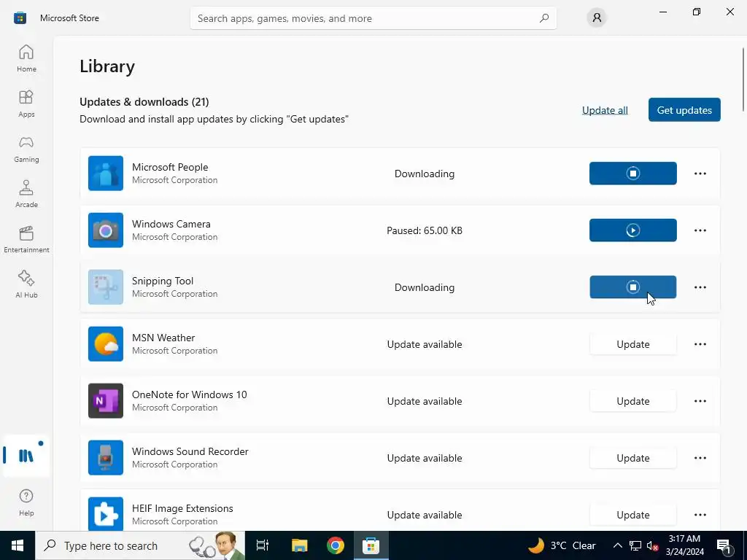Click the Microsoft Store taskbar icon
Screen dimensions: 747x560
pyautogui.click(x=371, y=545)
